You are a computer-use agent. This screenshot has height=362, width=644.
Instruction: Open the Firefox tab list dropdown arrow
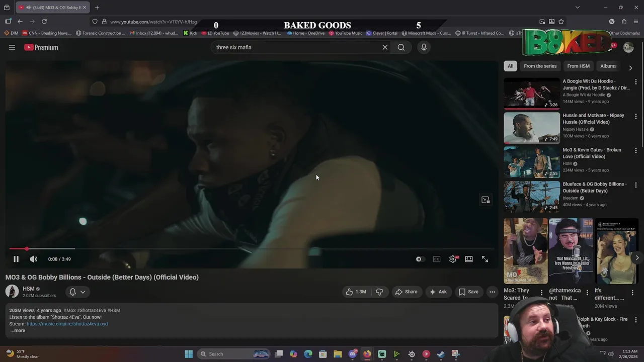point(577,8)
